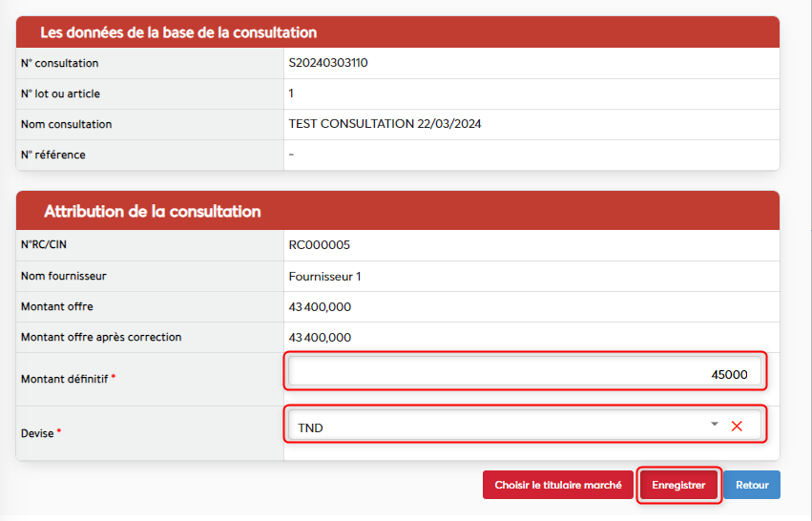812x521 pixels.
Task: Click the Montant offre après correction value
Action: [x=320, y=338]
